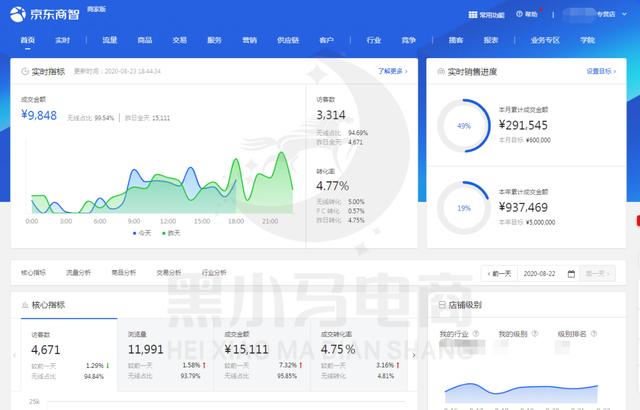Screen dimensions: 640x410
Task: Select the 交易 nav tab
Action: [x=180, y=40]
